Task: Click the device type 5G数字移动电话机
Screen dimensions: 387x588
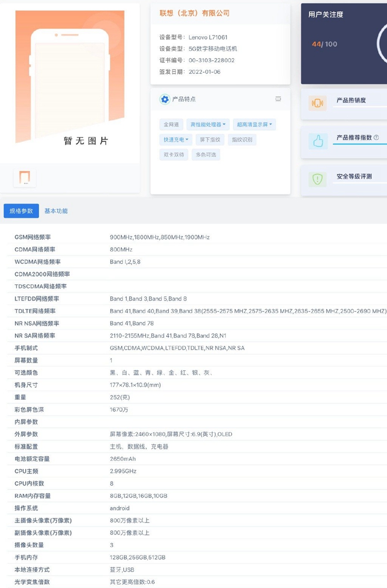Action: pos(213,49)
